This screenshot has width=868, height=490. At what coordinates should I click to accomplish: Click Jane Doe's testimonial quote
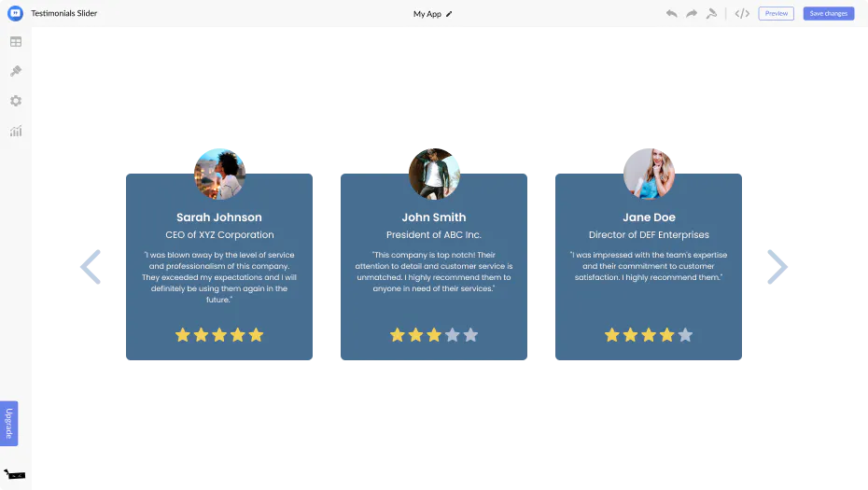[649, 266]
